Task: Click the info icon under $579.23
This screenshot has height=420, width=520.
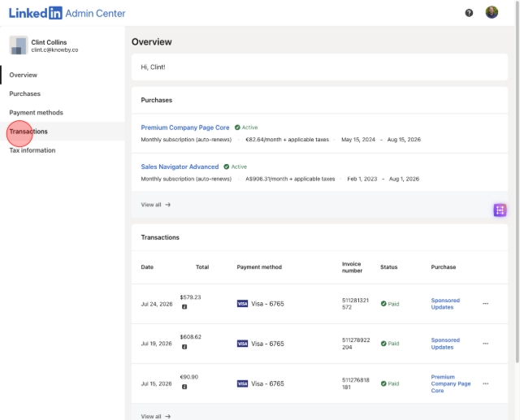Action: click(184, 306)
